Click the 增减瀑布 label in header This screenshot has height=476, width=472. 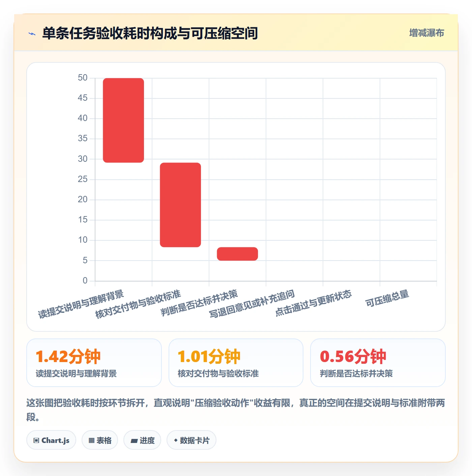(426, 33)
